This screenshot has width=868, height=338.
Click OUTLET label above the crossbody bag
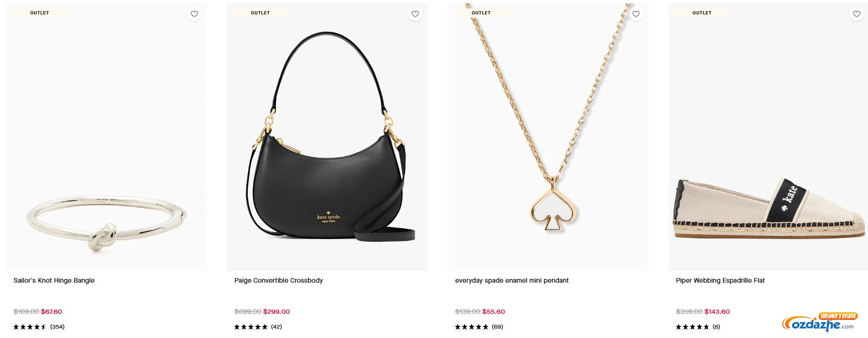(260, 13)
